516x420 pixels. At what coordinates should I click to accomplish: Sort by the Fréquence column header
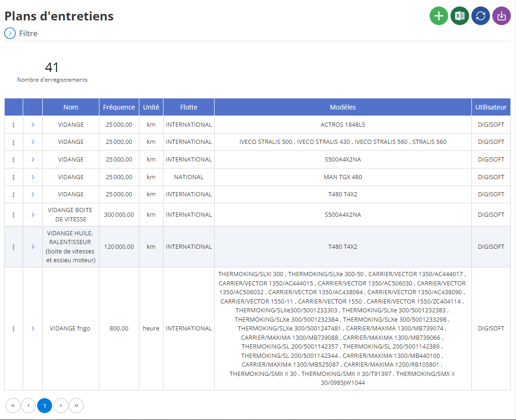[x=119, y=107]
